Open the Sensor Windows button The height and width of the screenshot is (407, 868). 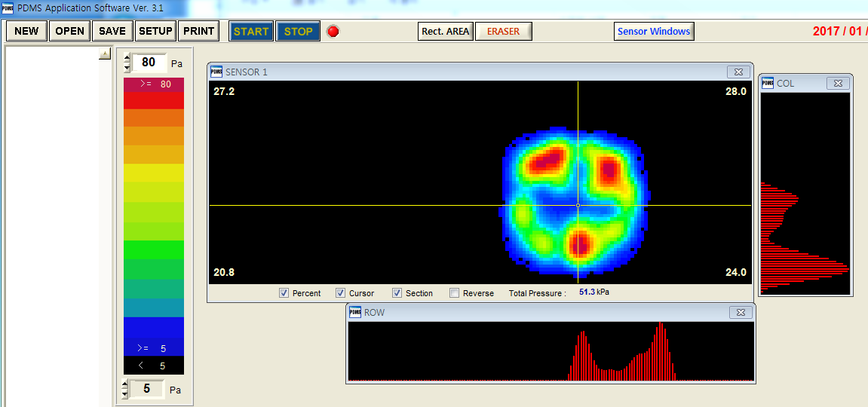pos(654,32)
